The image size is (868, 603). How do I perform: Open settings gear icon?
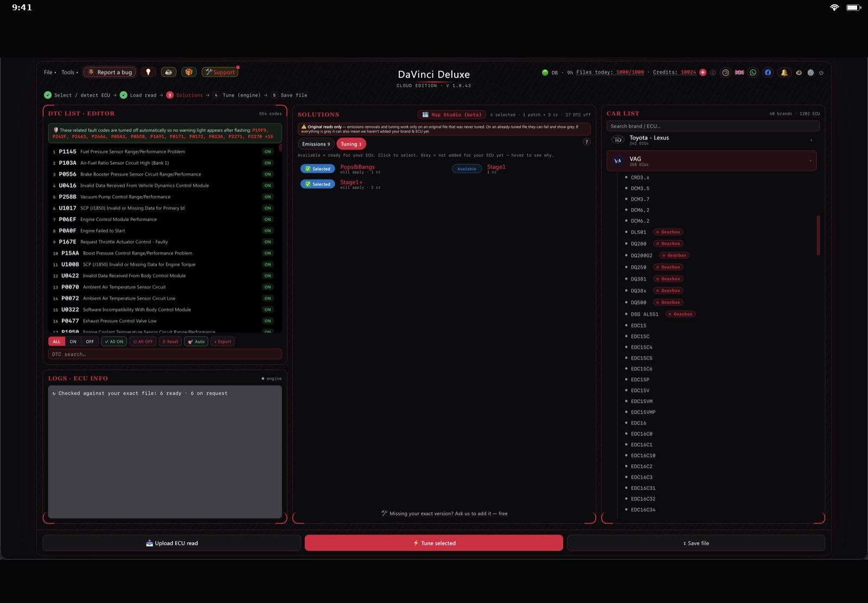810,72
